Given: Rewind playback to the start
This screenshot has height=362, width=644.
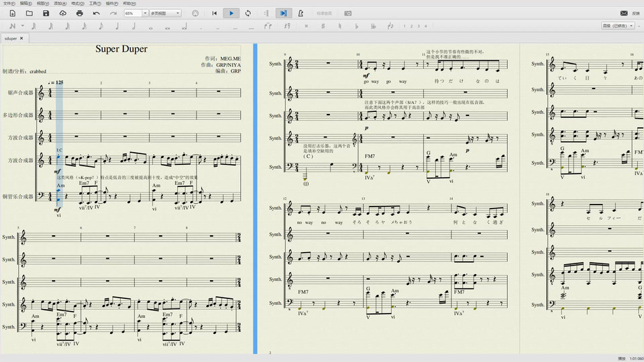Looking at the screenshot, I should click(215, 13).
